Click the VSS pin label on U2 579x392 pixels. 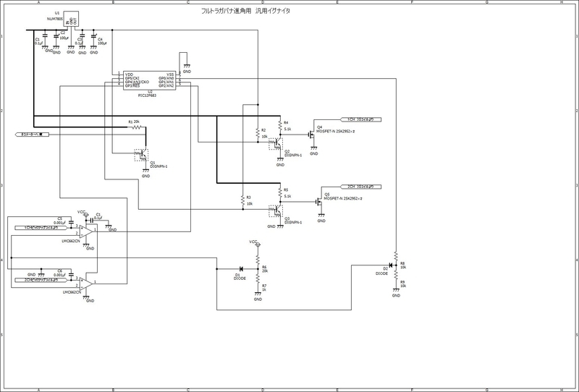coord(170,74)
